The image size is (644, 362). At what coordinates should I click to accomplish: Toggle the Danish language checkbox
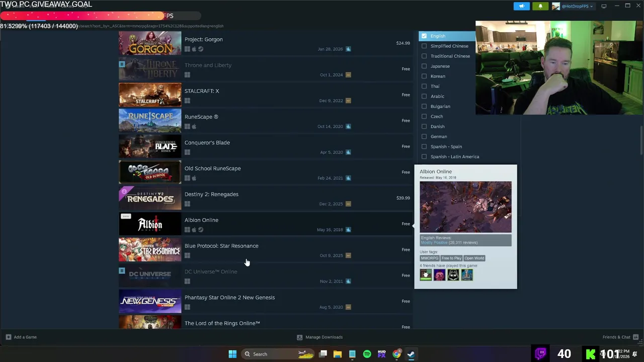(x=424, y=126)
